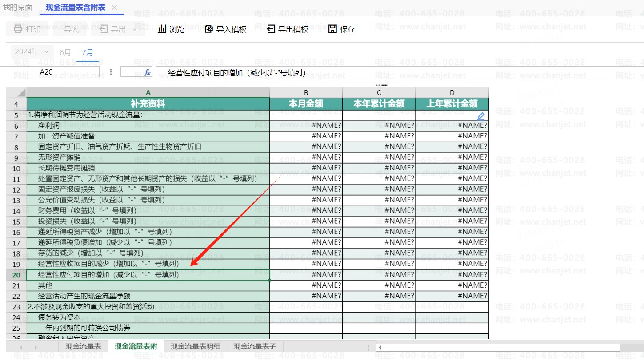
Task: Click the three-dot handle beside name box
Action: point(111,72)
